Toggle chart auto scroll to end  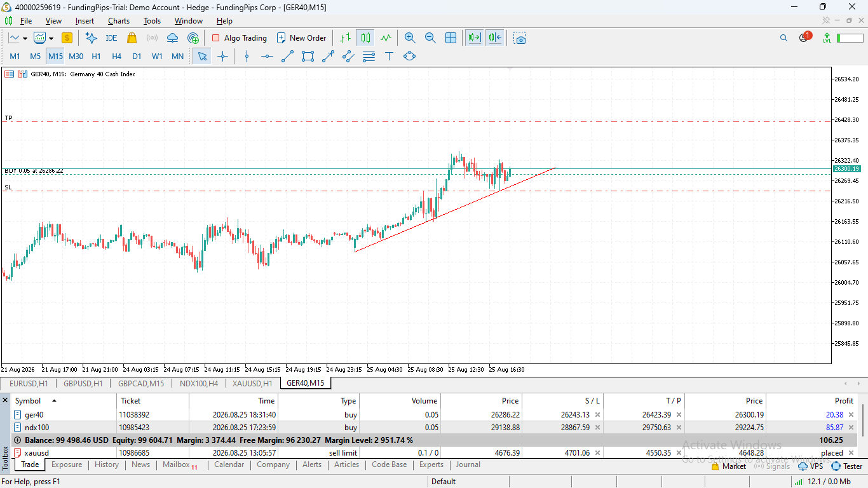[474, 38]
